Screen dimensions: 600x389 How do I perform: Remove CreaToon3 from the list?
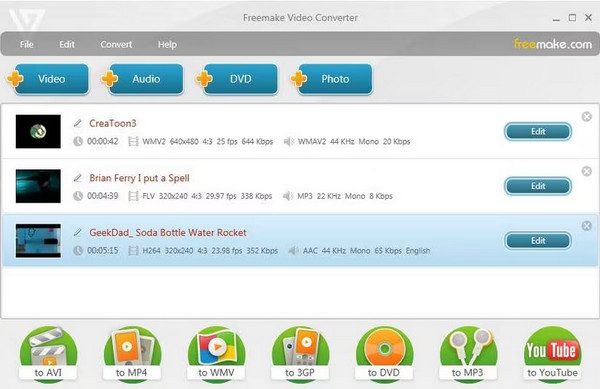pos(587,117)
